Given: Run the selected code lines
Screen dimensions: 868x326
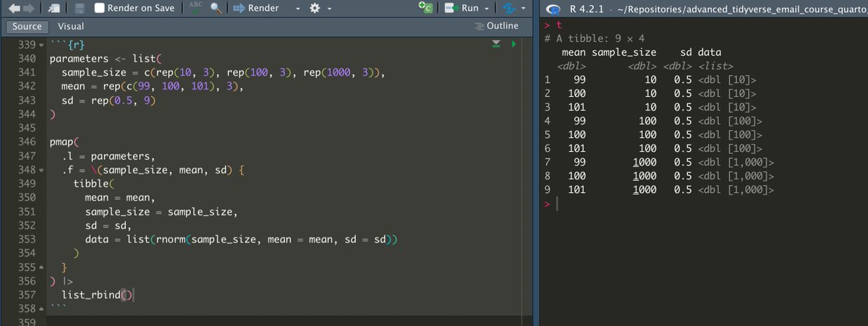Looking at the screenshot, I should (x=463, y=8).
